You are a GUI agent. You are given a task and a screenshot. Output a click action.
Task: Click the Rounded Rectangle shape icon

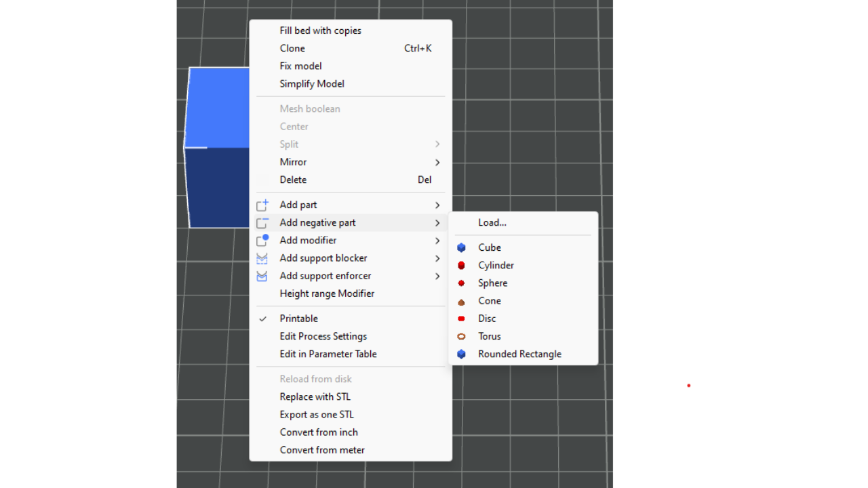pos(461,354)
